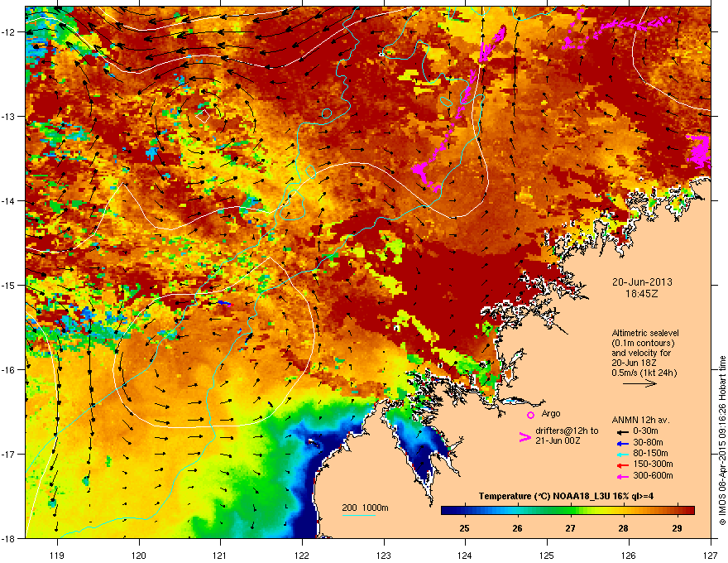
Task: Click the magenta drifter cluster at the right map edge
Action: pyautogui.click(x=699, y=151)
